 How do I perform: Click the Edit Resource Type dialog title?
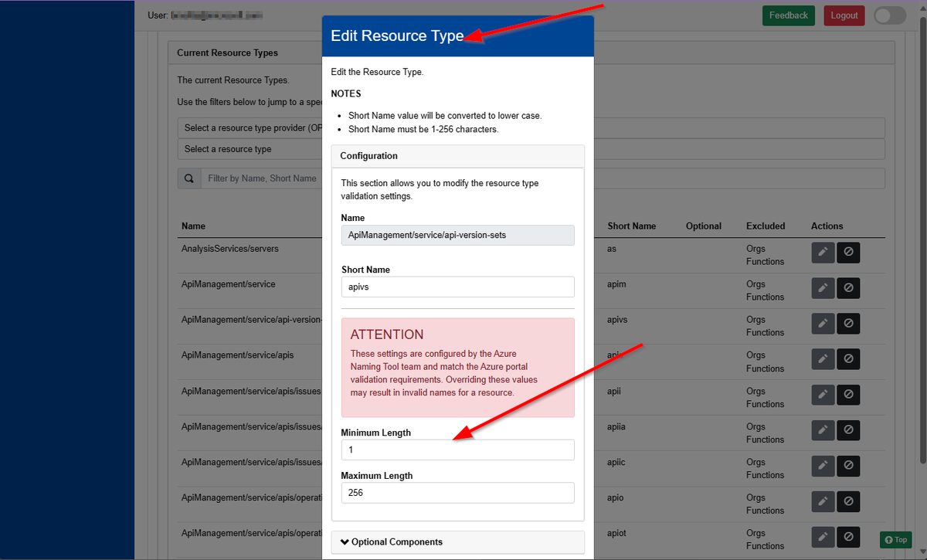click(x=397, y=36)
